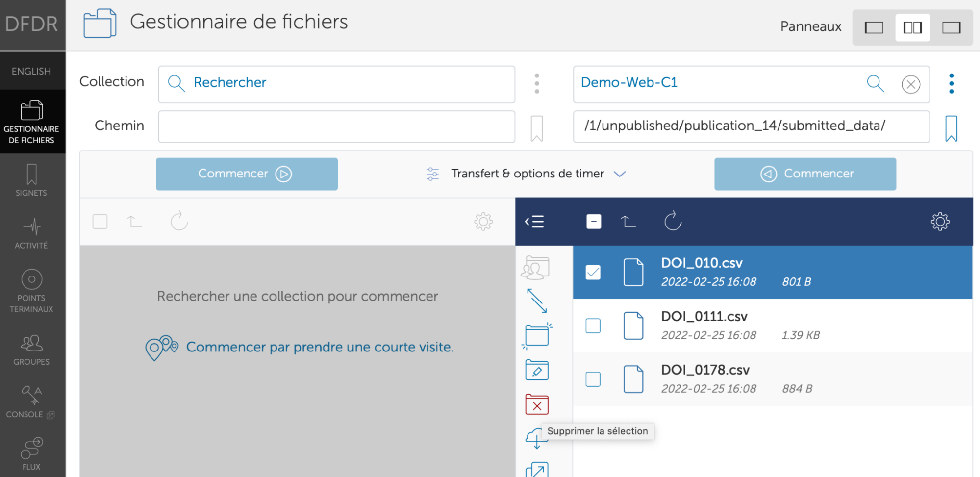Download selection cloud icon
Screen dimensions: 980x477
[x=535, y=438]
